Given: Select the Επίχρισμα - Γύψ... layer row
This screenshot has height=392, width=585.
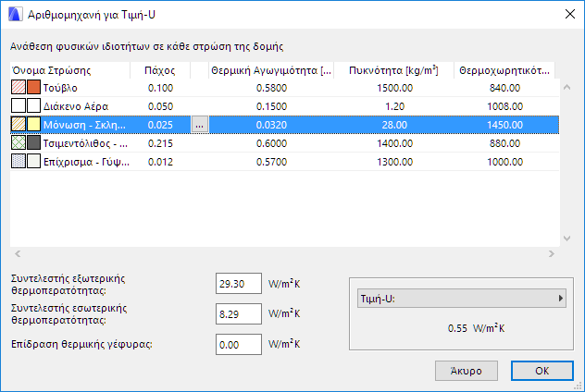Looking at the screenshot, I should [x=278, y=162].
